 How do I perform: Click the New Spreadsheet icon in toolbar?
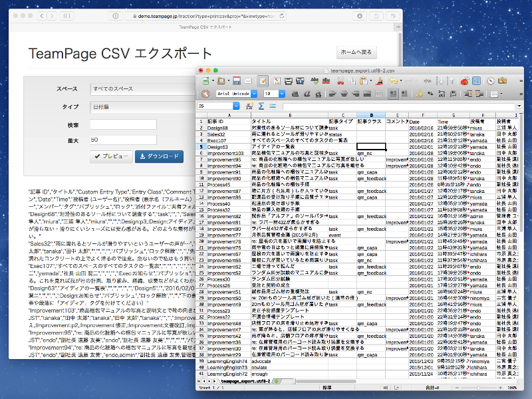(205, 80)
